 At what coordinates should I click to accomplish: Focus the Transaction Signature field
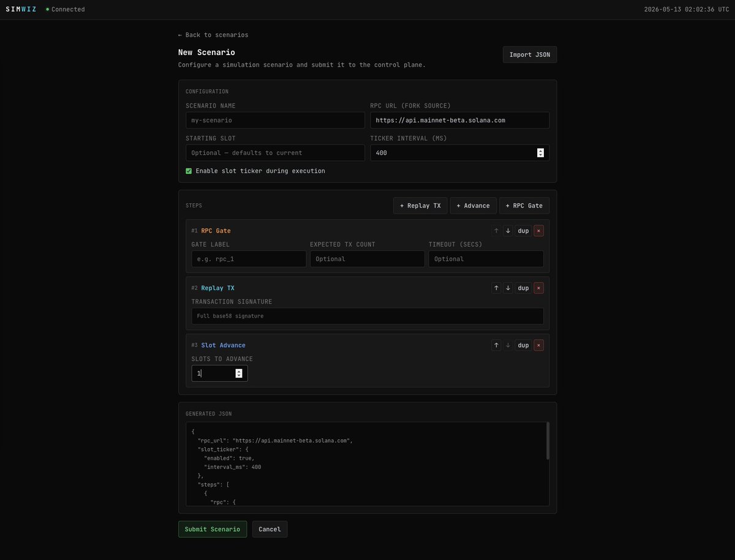pos(367,316)
